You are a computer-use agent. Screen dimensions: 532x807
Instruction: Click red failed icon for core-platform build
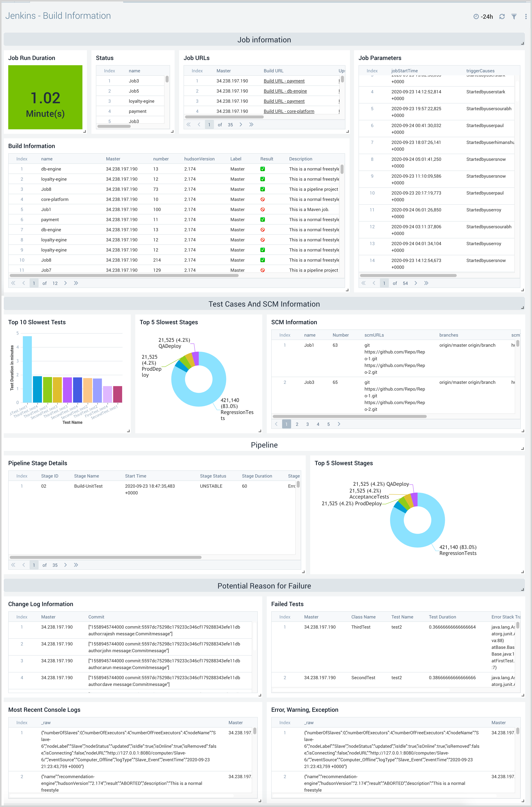coord(262,200)
